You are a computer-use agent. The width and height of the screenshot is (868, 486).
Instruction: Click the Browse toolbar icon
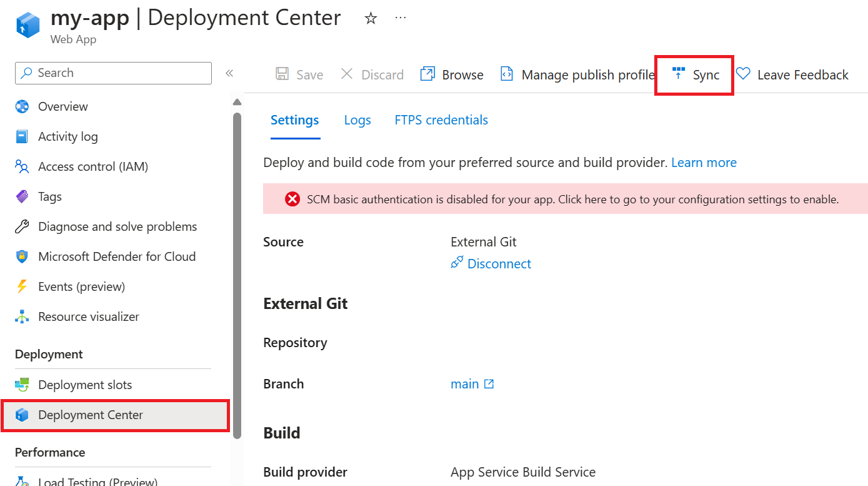(427, 74)
